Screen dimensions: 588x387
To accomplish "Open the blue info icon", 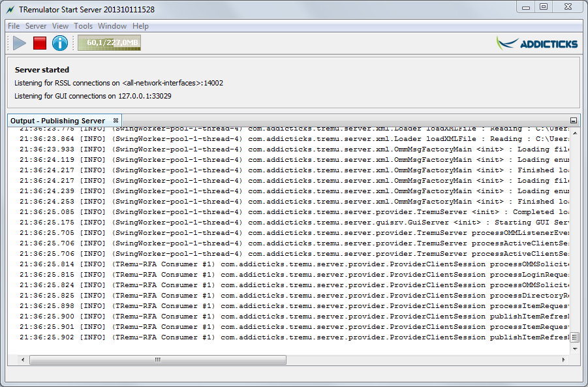I will 60,43.
